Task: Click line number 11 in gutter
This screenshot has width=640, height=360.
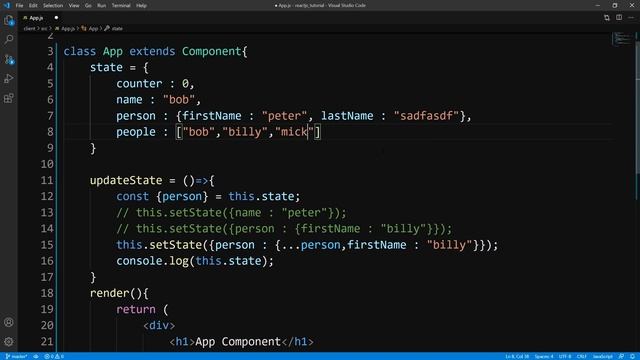Action: (x=47, y=180)
